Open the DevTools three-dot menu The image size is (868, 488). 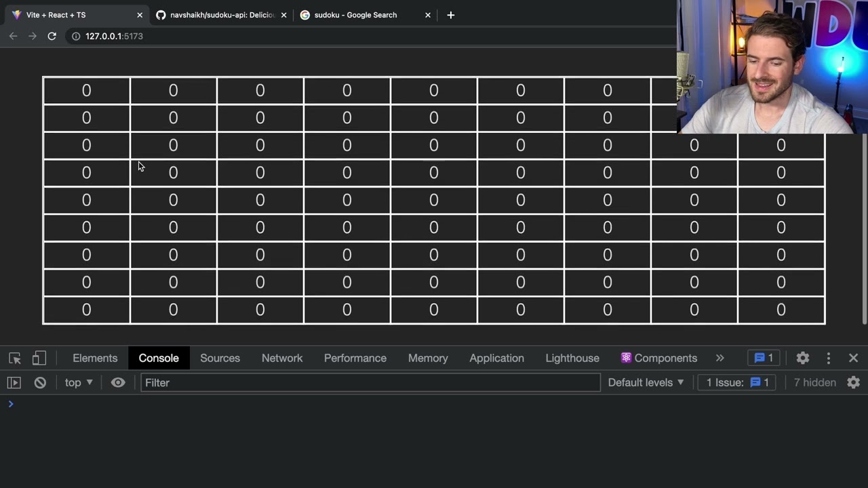828,358
